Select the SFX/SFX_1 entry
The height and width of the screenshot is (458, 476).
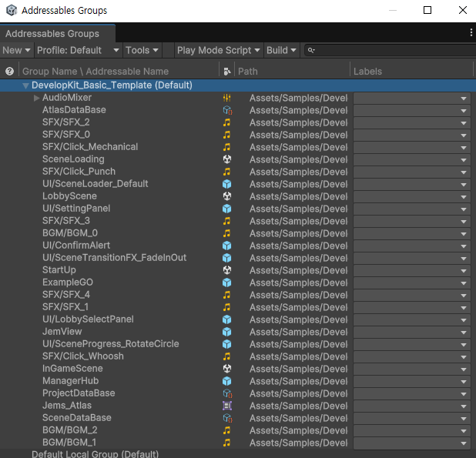[65, 307]
